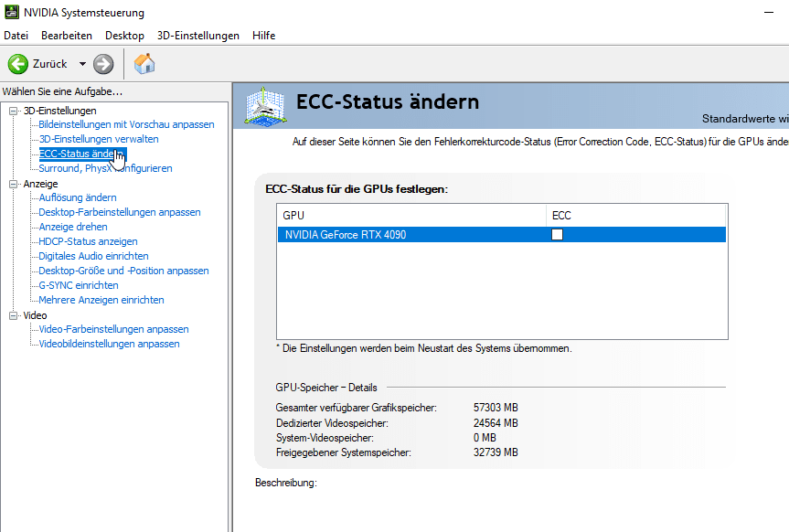
Task: Click the ECC-Status für die GPUs festlegen heading
Action: click(357, 189)
